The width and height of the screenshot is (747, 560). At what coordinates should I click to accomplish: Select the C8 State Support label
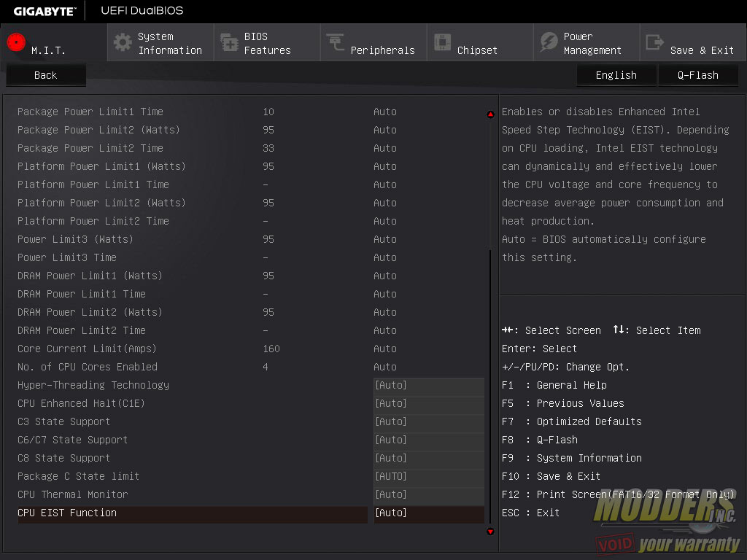(x=64, y=458)
